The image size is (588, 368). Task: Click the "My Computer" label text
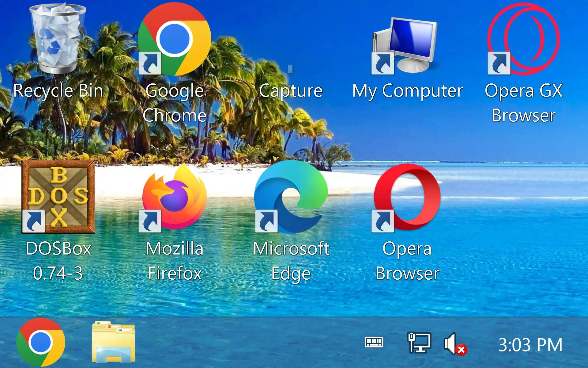[407, 91]
